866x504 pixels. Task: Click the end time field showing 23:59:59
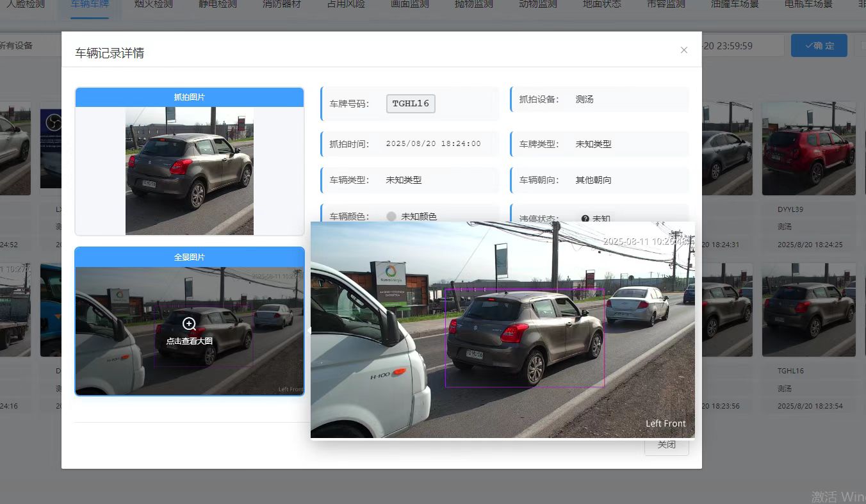743,45
